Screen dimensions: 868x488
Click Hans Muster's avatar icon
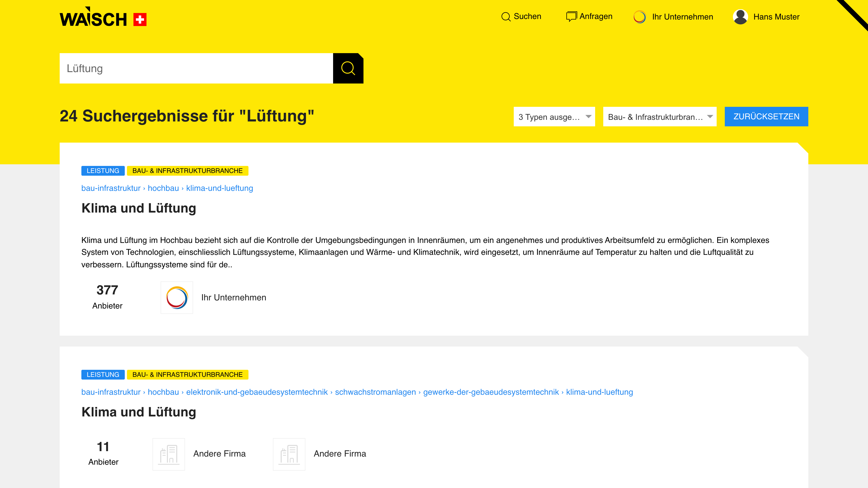[740, 17]
